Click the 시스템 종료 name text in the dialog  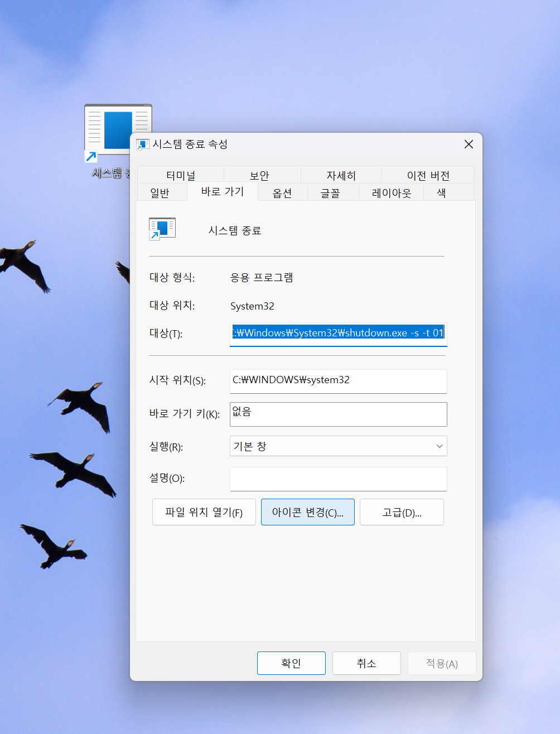pyautogui.click(x=235, y=230)
